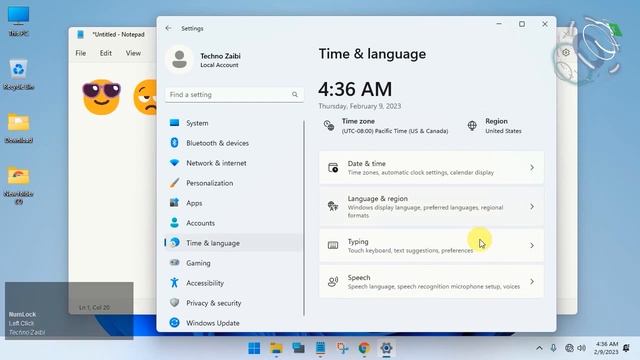The image size is (640, 360).
Task: Open Google Chrome from taskbar
Action: (364, 348)
